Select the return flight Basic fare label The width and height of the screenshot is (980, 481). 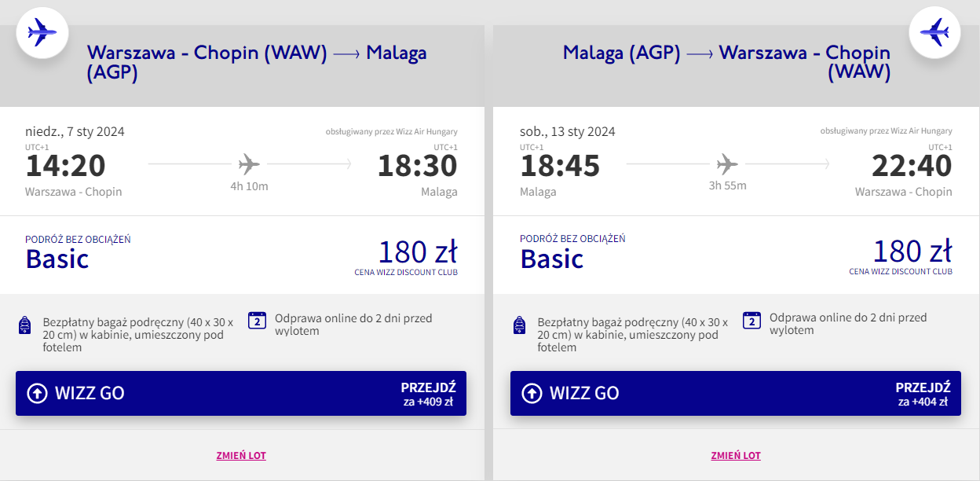tap(552, 259)
